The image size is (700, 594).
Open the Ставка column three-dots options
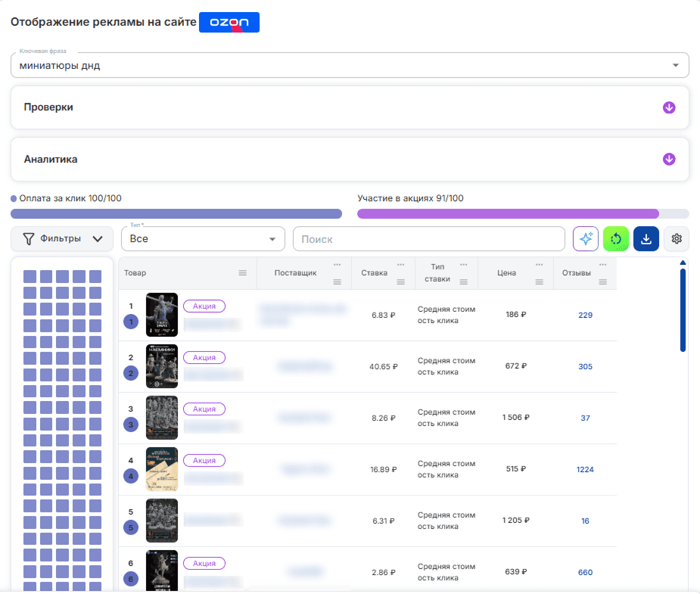(400, 265)
